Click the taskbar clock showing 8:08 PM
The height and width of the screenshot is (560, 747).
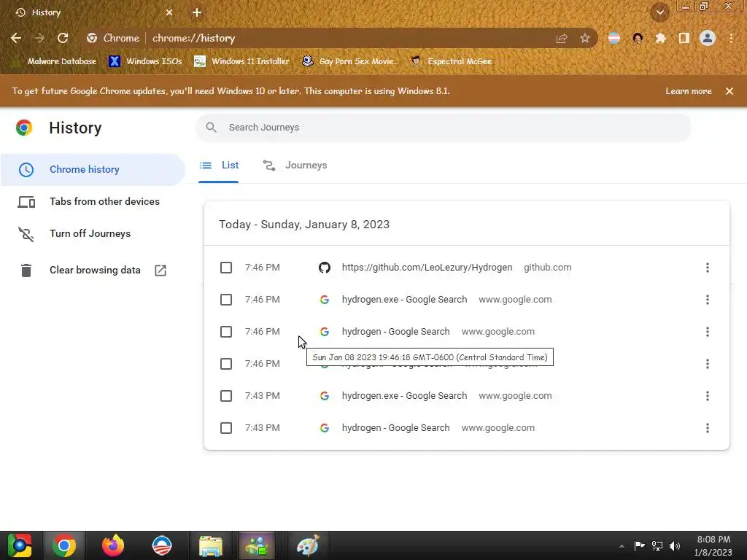[713, 545]
